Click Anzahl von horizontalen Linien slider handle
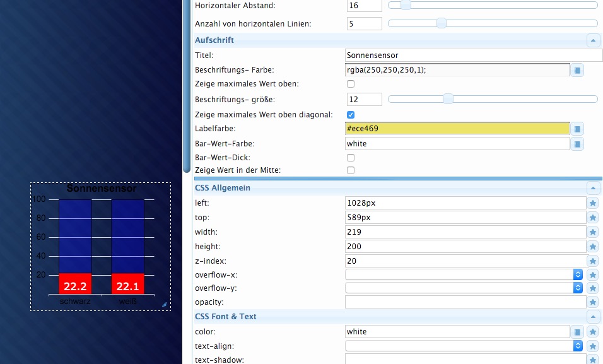 [x=442, y=23]
